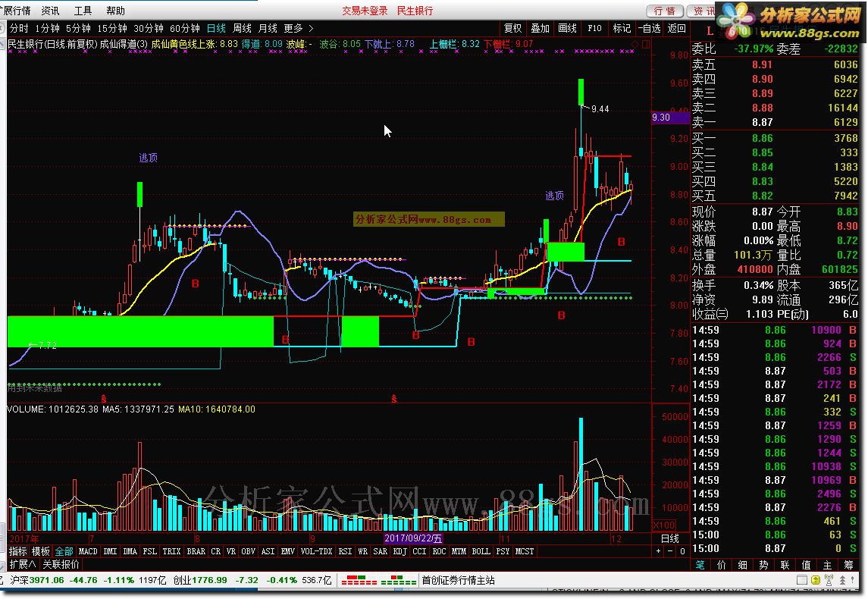The height and width of the screenshot is (599, 868).
Task: Open the 工具 menu
Action: (83, 11)
